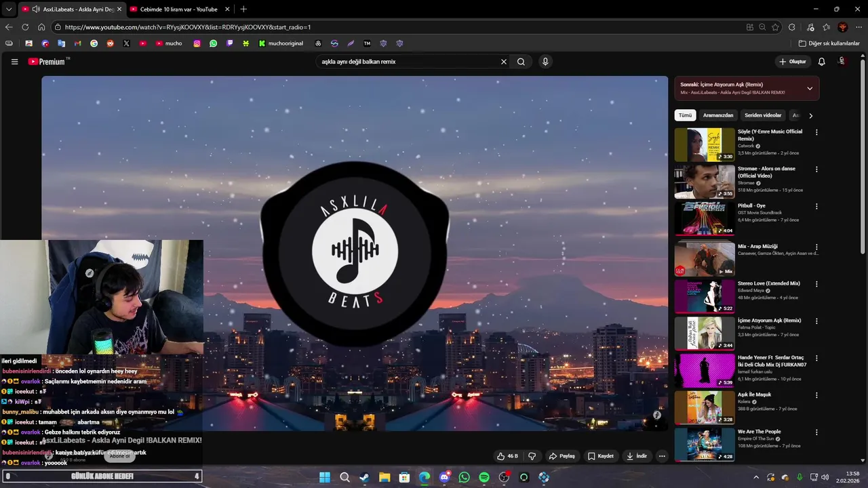Screen dimensions: 868x488
Task: Select the Seriden videolar filter chip
Action: tap(763, 115)
